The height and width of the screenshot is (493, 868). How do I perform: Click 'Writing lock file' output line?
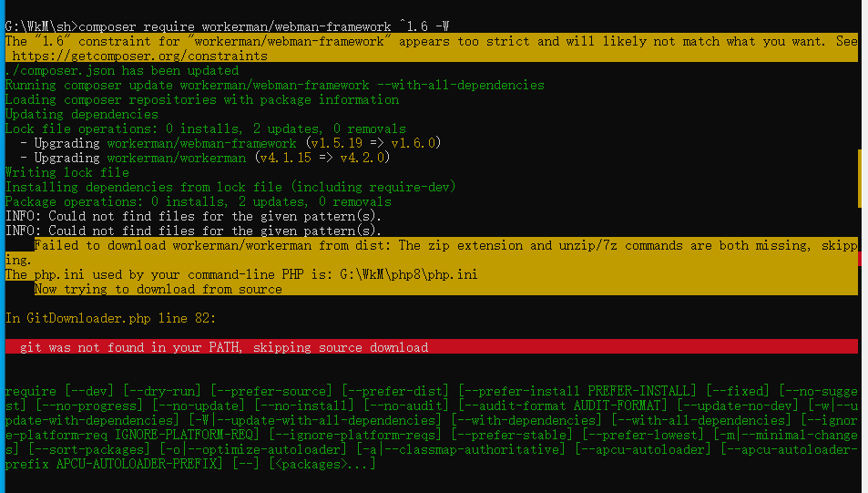point(67,172)
